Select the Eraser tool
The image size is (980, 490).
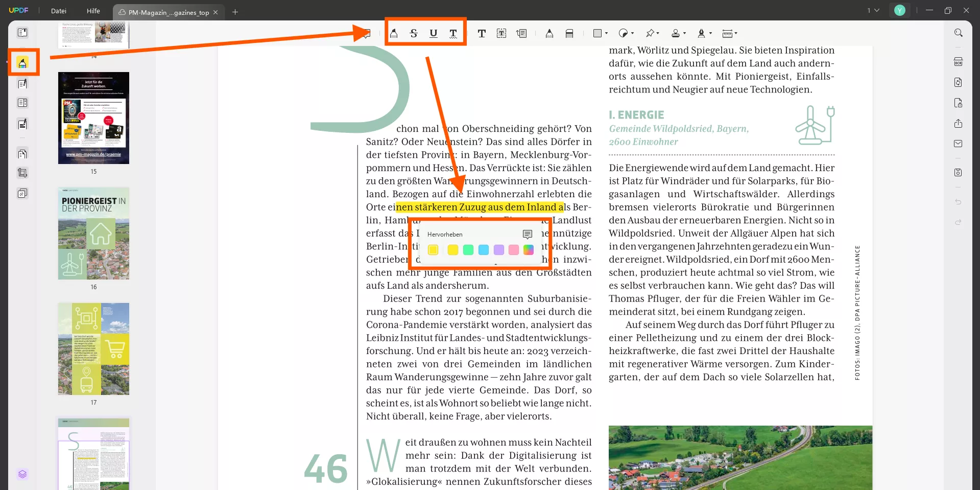569,34
